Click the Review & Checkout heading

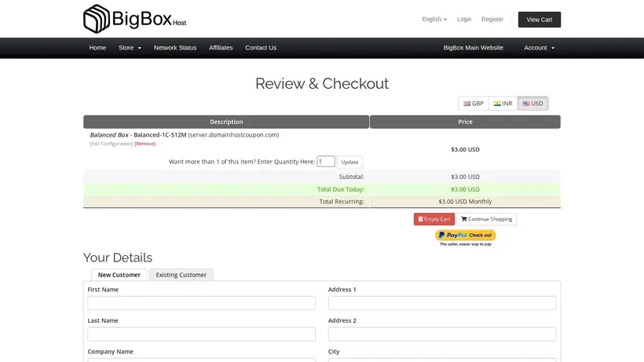(322, 84)
